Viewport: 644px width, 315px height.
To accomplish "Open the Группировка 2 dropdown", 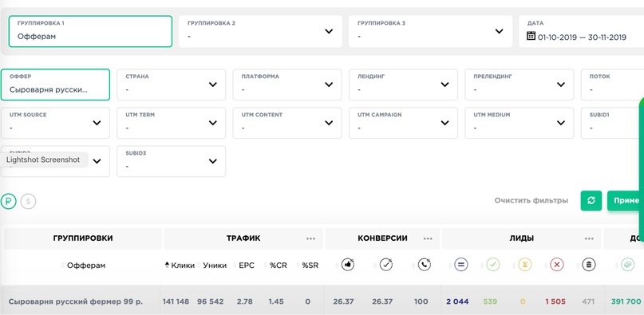I will click(260, 32).
